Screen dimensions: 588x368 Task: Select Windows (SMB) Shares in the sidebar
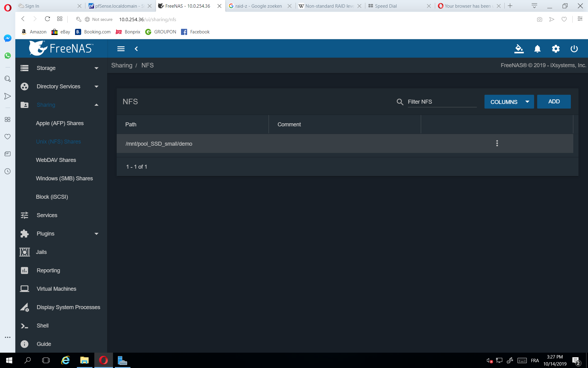[64, 178]
